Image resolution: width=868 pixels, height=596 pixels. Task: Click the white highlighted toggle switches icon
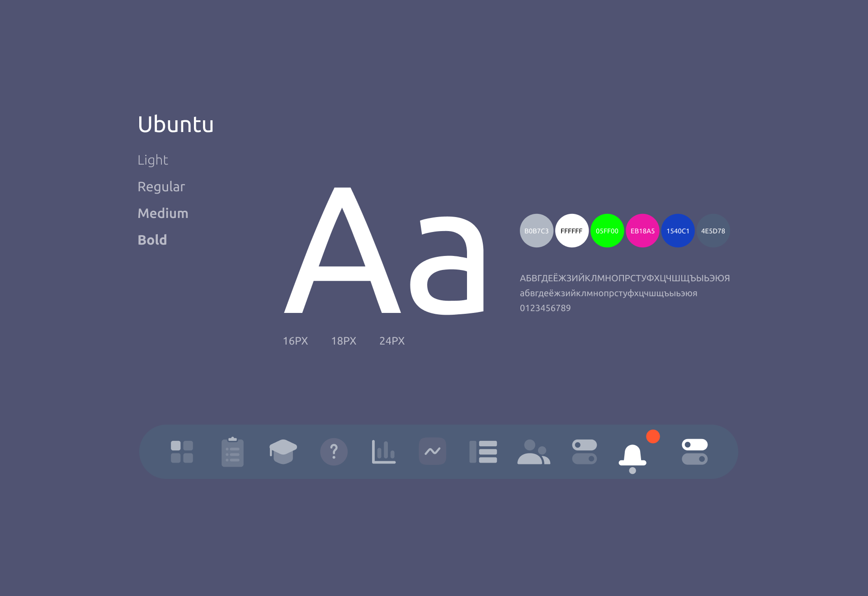694,452
